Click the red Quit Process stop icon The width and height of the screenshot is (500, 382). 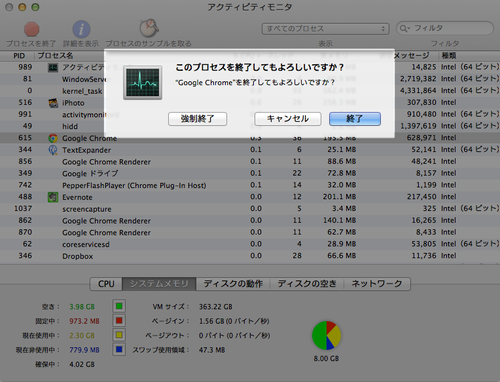pyautogui.click(x=32, y=29)
